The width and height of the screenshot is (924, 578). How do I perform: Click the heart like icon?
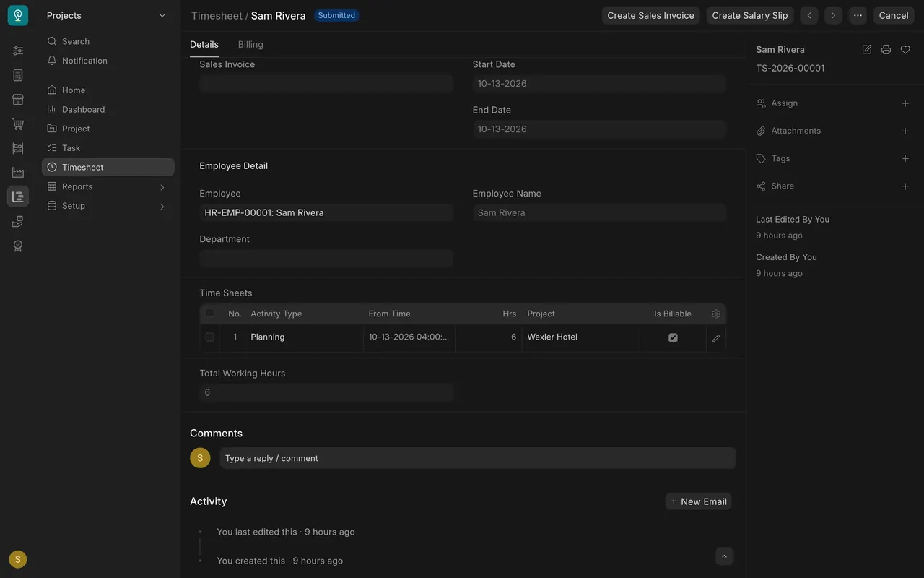[905, 49]
